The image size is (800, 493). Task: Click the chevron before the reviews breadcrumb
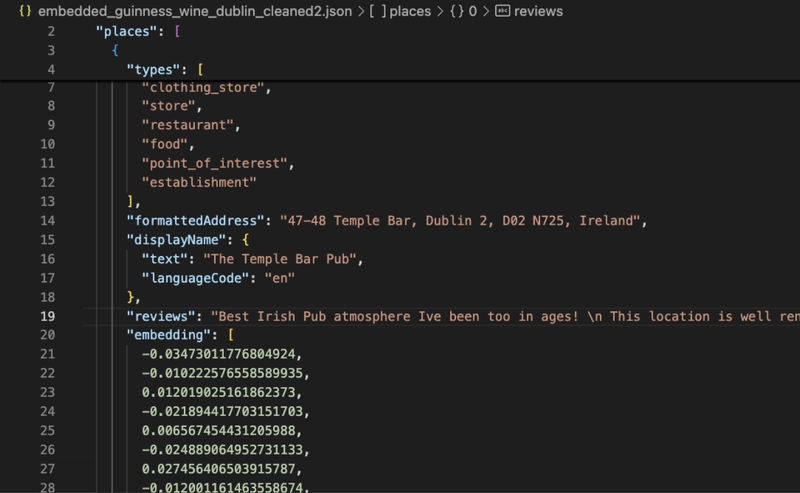tap(486, 11)
